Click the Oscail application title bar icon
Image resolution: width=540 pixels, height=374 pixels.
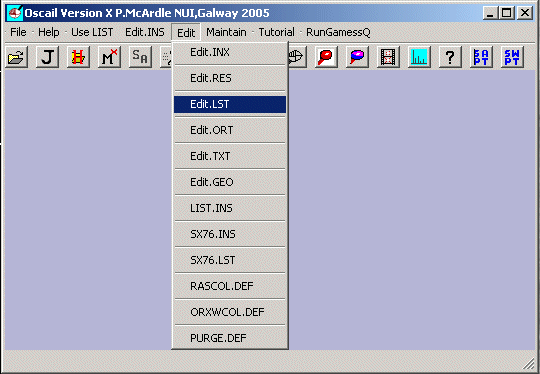coord(15,13)
